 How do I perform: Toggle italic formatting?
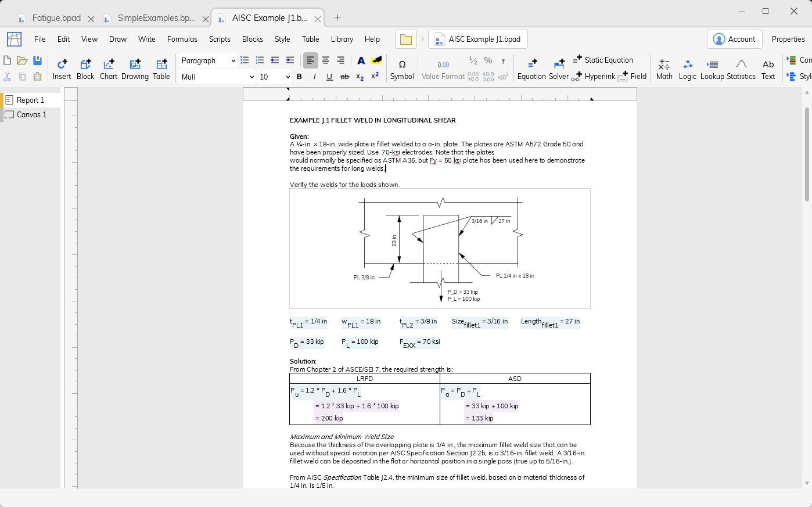(314, 77)
